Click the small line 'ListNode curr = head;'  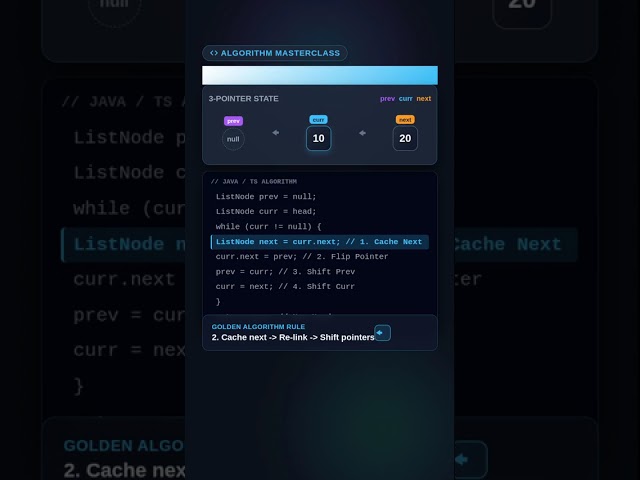266,211
